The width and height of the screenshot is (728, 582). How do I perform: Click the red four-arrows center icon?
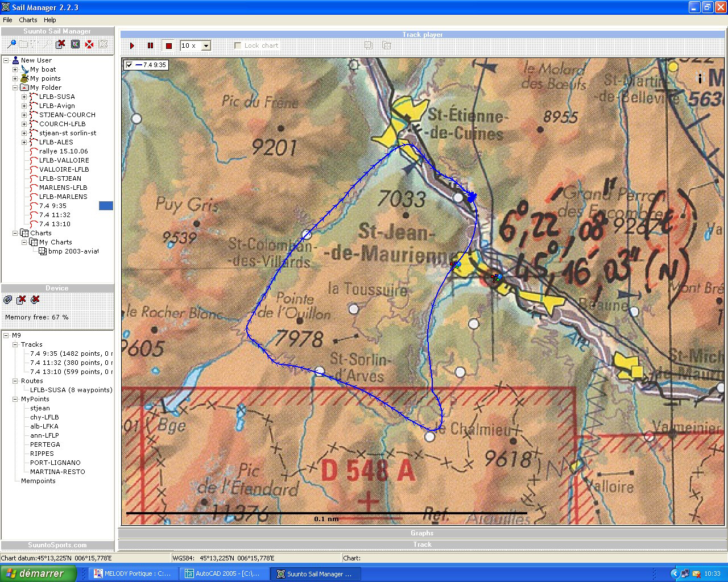(x=89, y=44)
